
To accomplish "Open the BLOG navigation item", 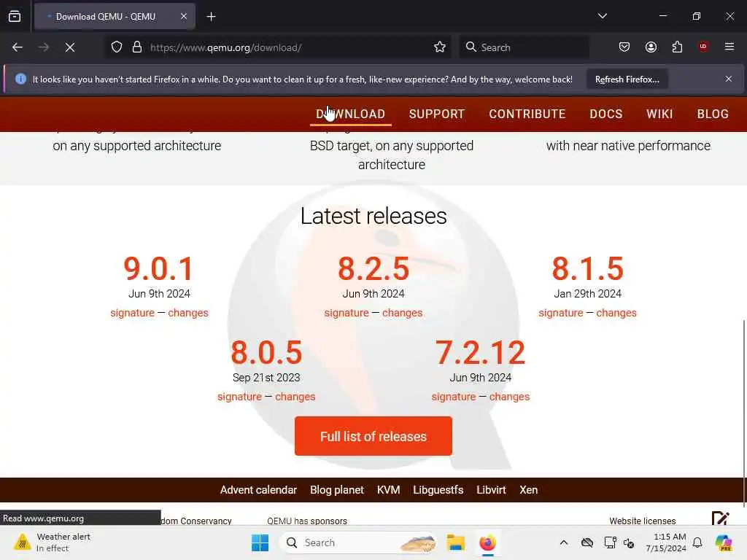I will point(713,114).
